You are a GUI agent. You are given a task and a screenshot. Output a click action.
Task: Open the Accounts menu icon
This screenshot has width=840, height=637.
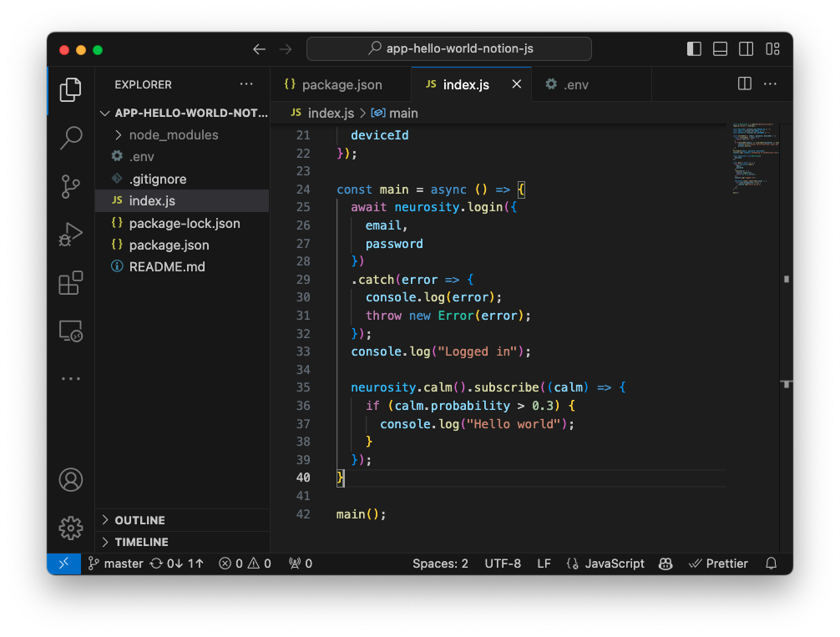71,480
